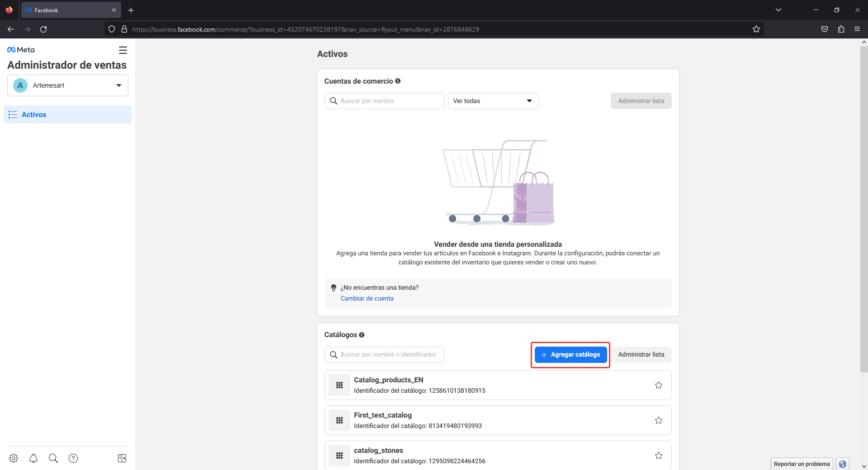Click the browser address bar URL
This screenshot has width=868, height=470.
306,29
